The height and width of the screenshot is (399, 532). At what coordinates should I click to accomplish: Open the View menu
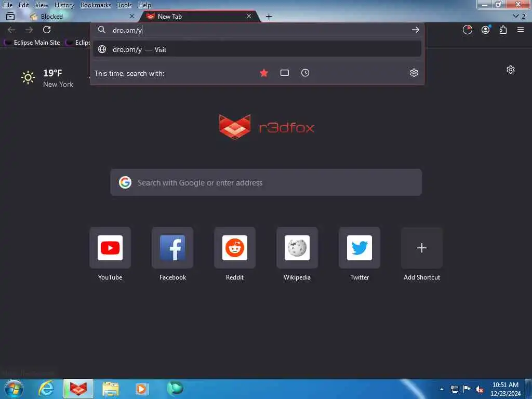(x=42, y=5)
